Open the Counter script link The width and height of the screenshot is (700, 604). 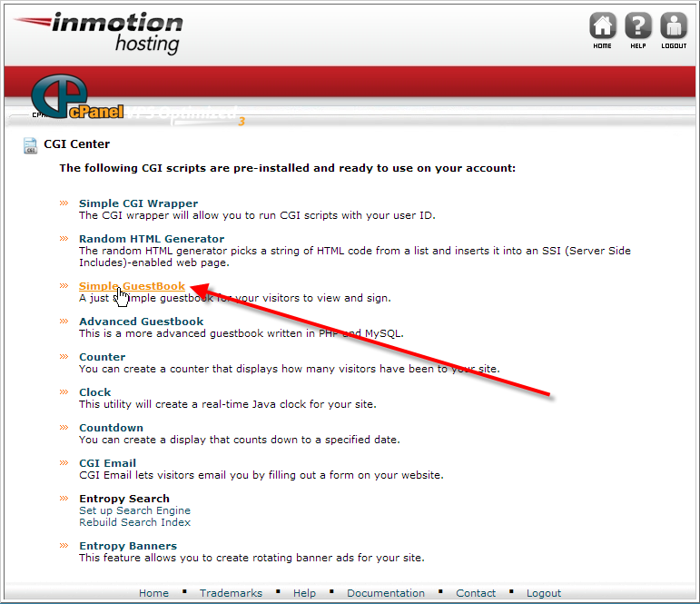(x=103, y=357)
